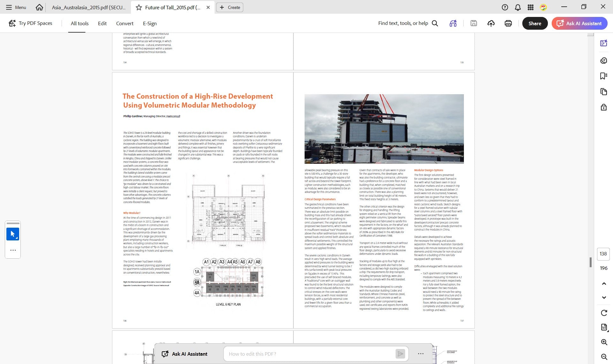
Task: Click the vertical scrollbar thumb
Action: point(590,262)
